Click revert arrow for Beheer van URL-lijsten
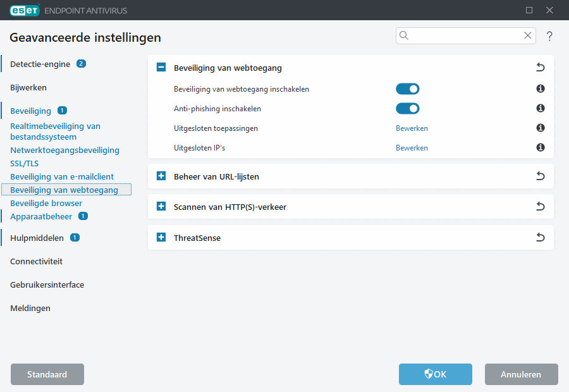The height and width of the screenshot is (392, 569). (x=540, y=176)
